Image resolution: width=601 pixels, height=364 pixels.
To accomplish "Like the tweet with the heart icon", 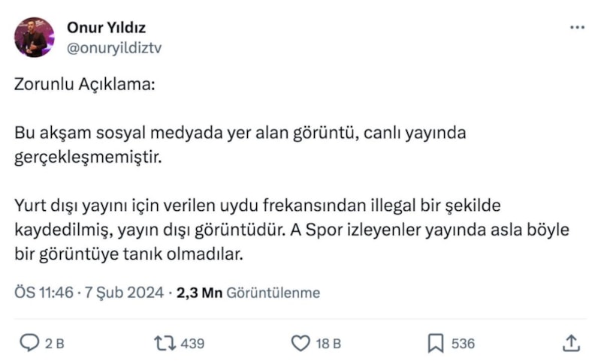I will (300, 343).
